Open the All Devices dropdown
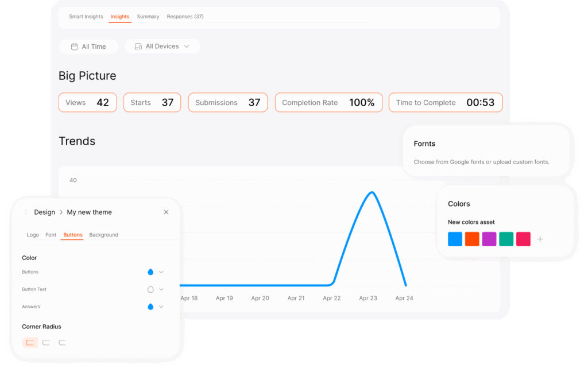588x372 pixels. tap(162, 46)
